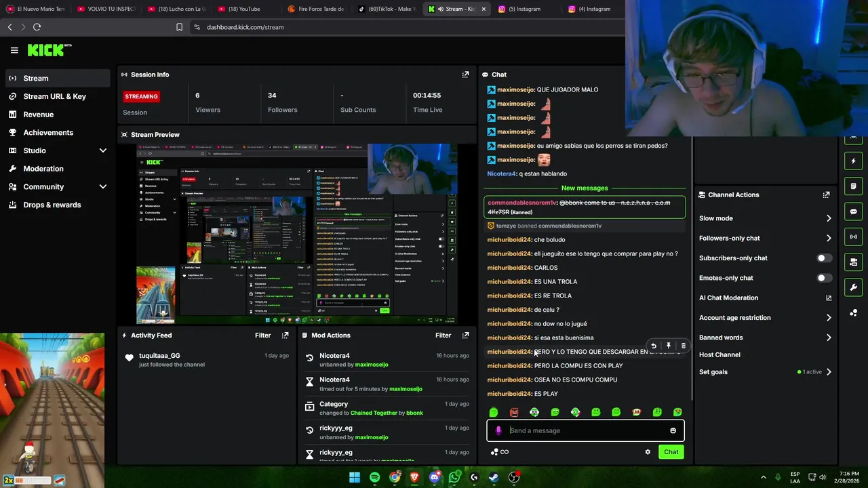Open the Activity Feed Filter
The width and height of the screenshot is (868, 488).
pyautogui.click(x=262, y=335)
